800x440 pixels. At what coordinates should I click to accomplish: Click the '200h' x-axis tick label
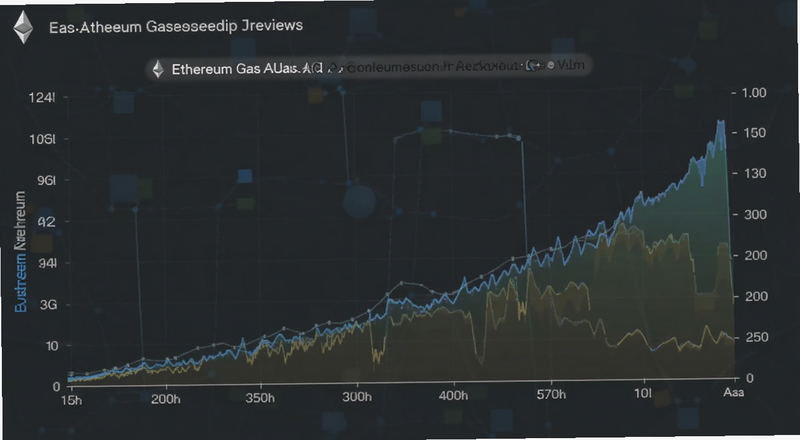pyautogui.click(x=165, y=399)
